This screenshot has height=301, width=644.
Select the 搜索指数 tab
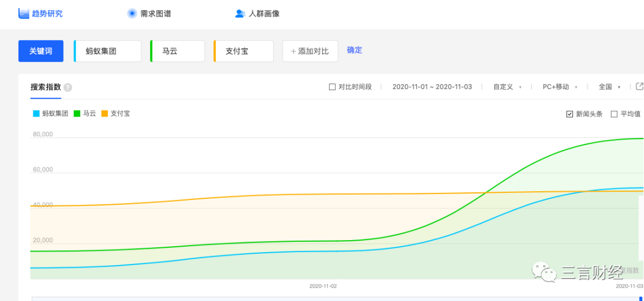tap(45, 87)
